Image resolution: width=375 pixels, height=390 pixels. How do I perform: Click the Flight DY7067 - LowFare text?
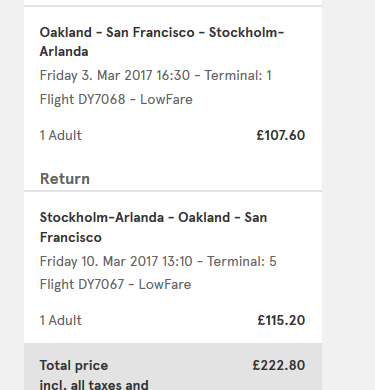115,284
